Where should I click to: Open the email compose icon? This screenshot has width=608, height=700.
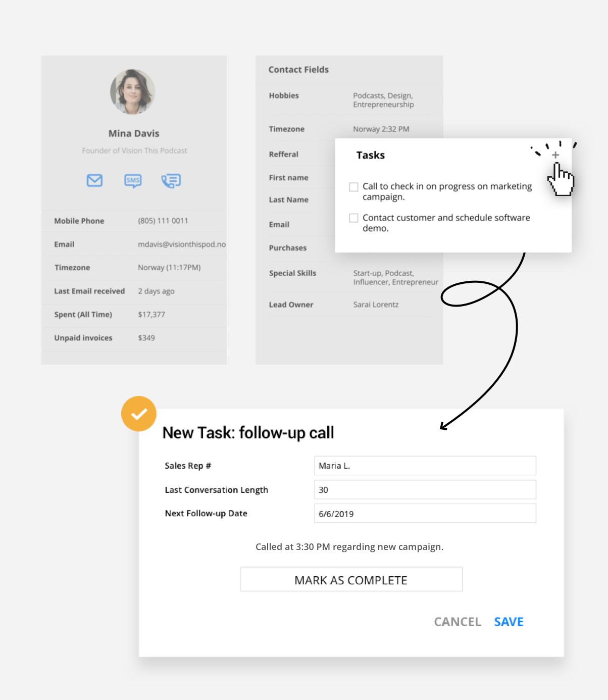tap(94, 180)
